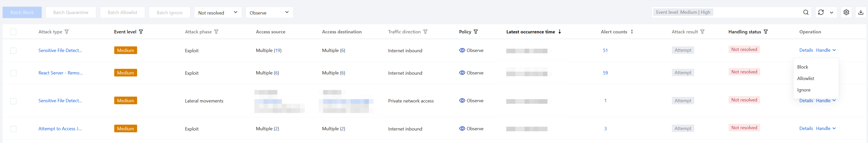Expand the refresh interval dropdown arrow

(832, 12)
